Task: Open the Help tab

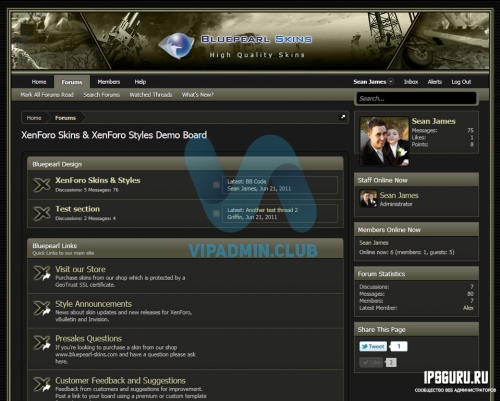Action: pyautogui.click(x=140, y=82)
